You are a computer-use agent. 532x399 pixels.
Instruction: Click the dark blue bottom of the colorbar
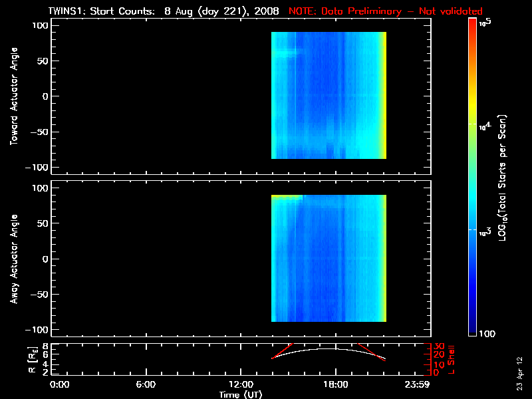473,329
